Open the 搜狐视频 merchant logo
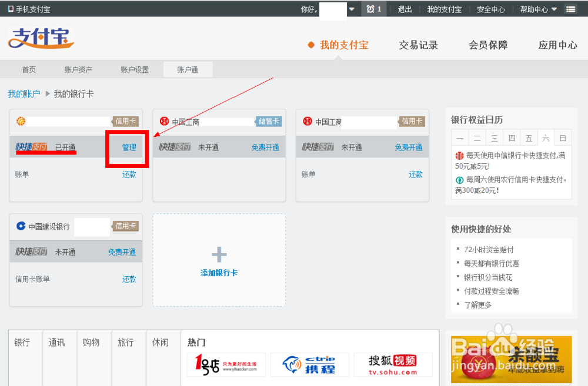The image size is (588, 386). tap(393, 364)
